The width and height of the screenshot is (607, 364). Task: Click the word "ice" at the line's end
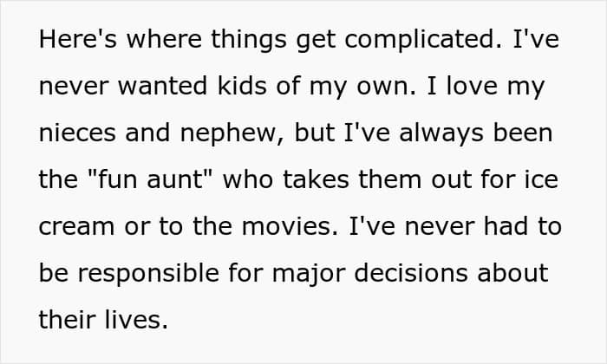coord(541,179)
